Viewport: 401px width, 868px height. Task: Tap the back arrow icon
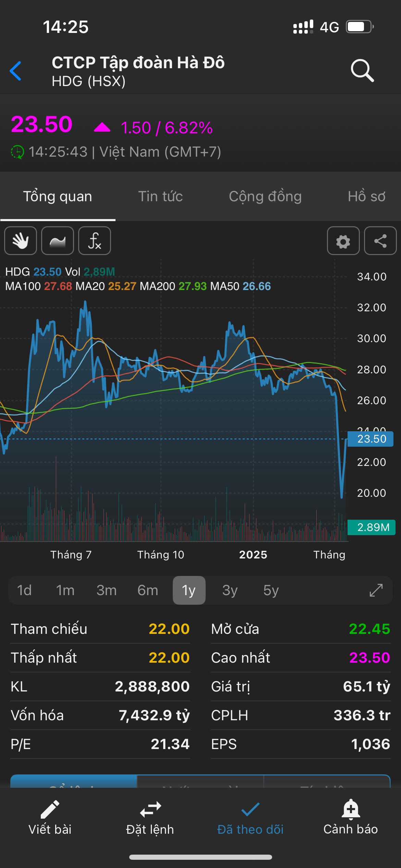point(16,71)
